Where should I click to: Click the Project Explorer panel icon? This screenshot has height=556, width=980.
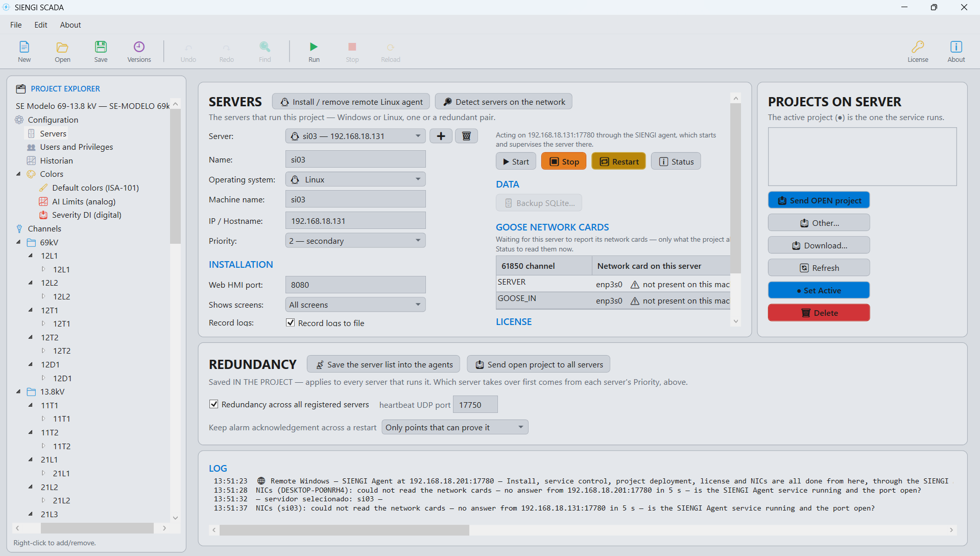click(x=20, y=89)
